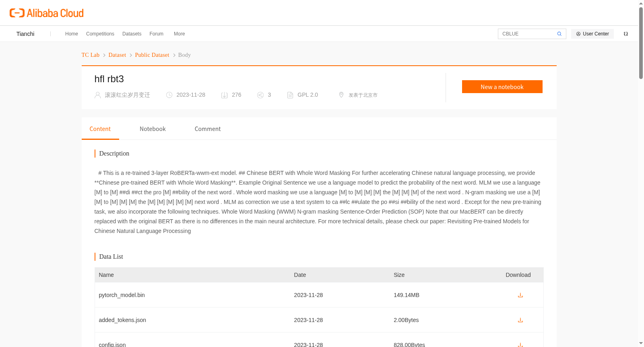The width and height of the screenshot is (644, 347).
Task: Switch to the Content tab
Action: 100,129
